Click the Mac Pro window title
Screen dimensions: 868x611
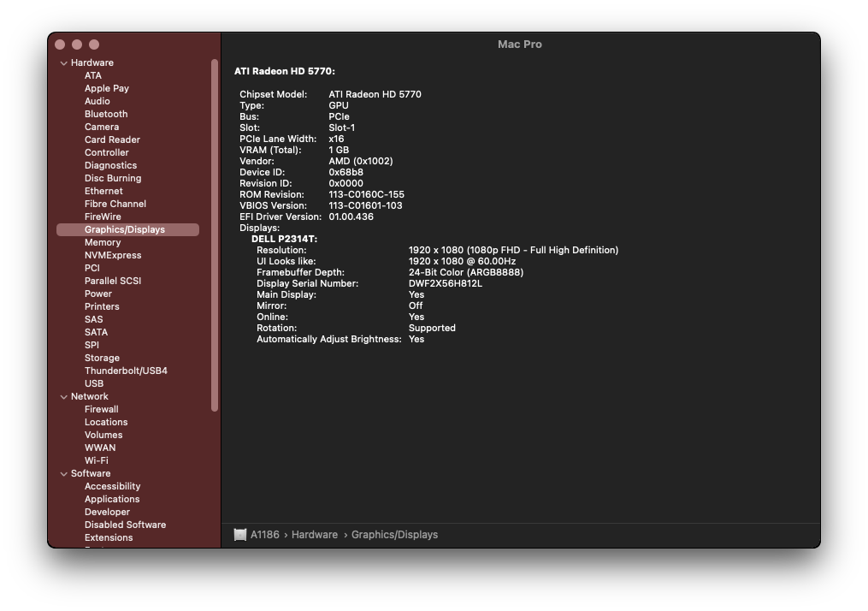520,44
